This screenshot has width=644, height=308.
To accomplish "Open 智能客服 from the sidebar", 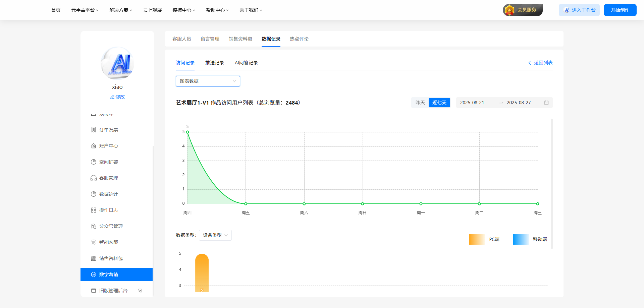I will (x=108, y=242).
